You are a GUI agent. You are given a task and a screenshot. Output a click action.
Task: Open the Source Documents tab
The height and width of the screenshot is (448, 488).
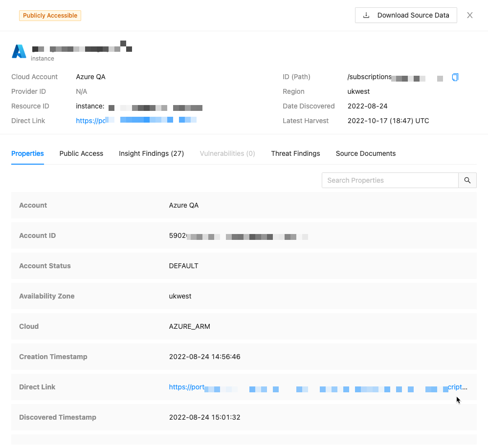click(366, 153)
